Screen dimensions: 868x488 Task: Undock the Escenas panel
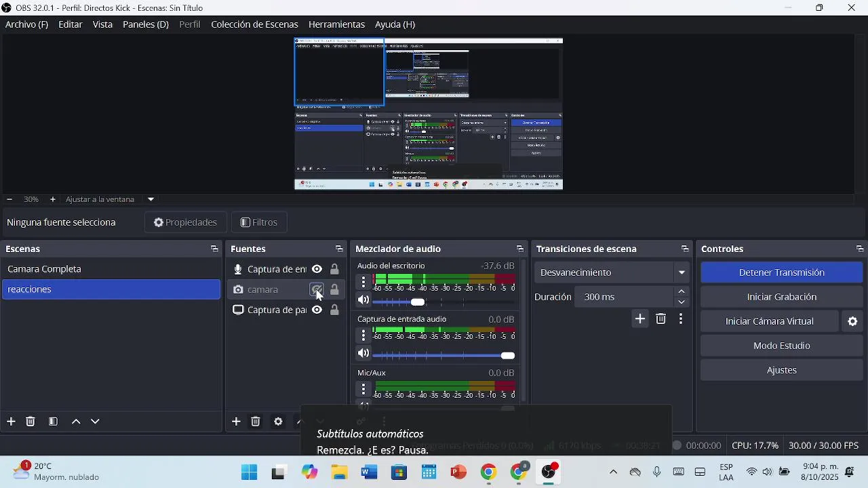214,249
